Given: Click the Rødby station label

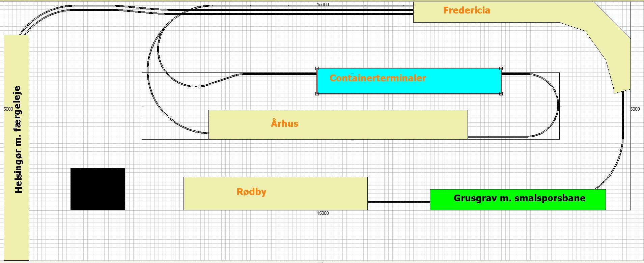Looking at the screenshot, I should tap(251, 192).
